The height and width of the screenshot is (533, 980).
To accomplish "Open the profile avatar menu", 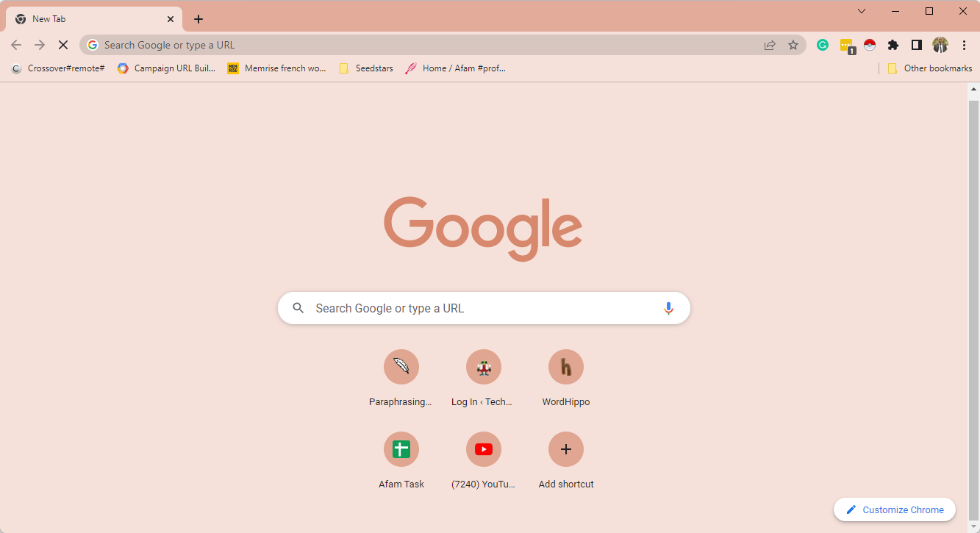I will (x=940, y=45).
